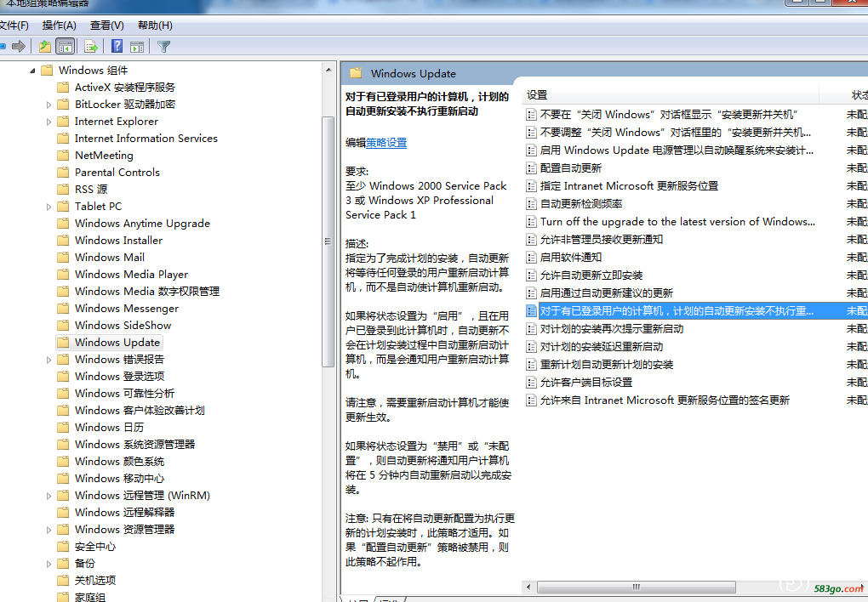Click the Up one level folder icon
This screenshot has width=868, height=602.
[x=45, y=47]
